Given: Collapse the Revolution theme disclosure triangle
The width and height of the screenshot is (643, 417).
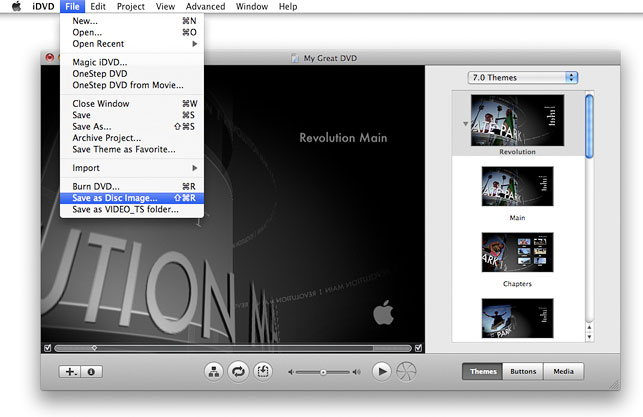Looking at the screenshot, I should [465, 123].
